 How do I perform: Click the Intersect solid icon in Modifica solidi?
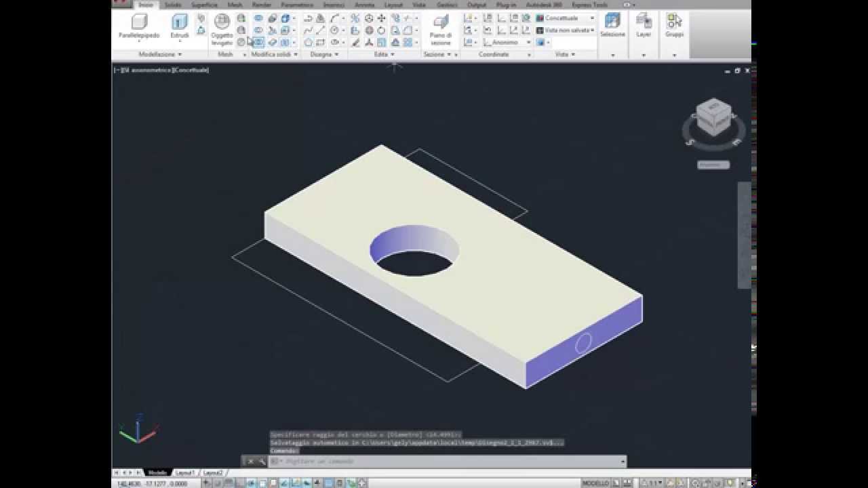point(258,42)
